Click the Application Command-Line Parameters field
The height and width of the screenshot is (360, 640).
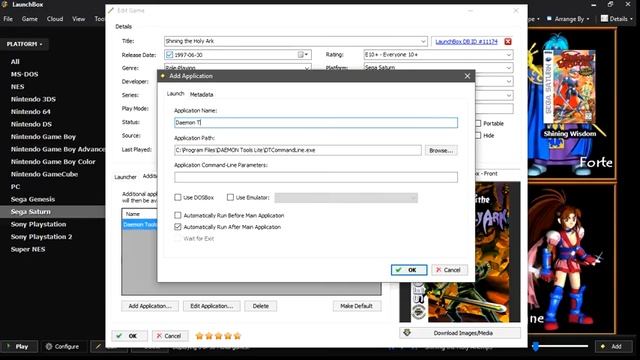click(316, 177)
